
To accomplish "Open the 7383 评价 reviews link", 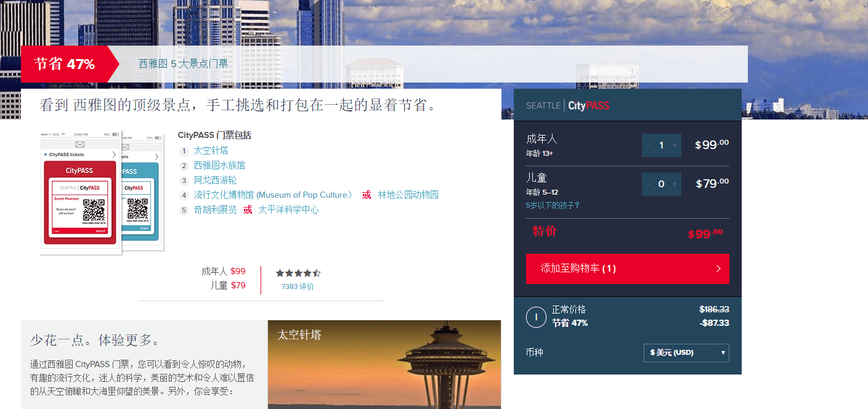I will (298, 286).
